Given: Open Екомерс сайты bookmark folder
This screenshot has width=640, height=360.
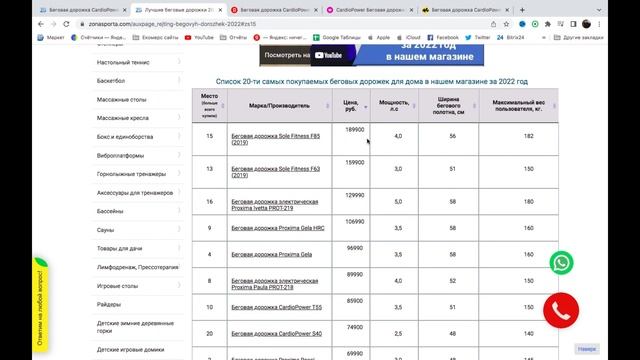Looking at the screenshot, I should [156, 38].
